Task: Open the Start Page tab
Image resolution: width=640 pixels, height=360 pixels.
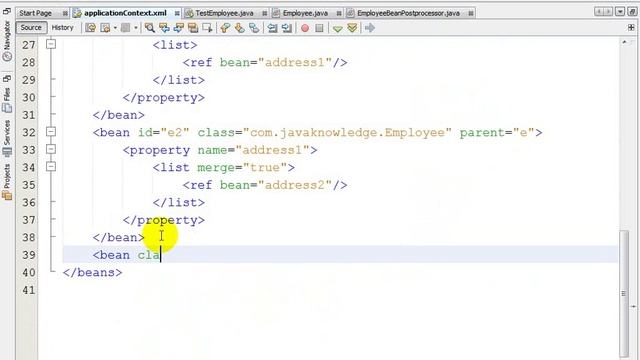Action: point(36,13)
